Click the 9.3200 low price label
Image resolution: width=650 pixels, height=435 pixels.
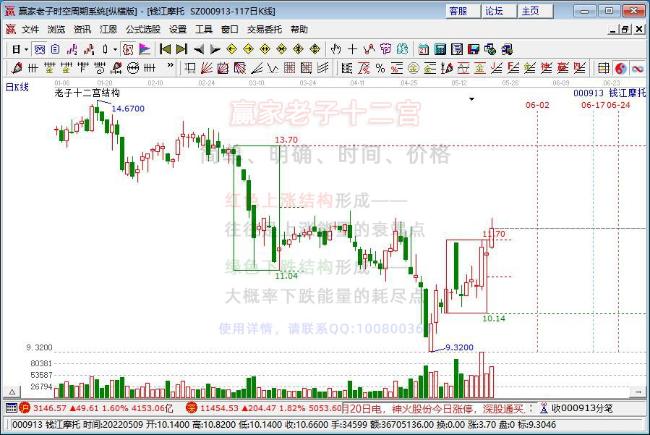[x=459, y=347]
